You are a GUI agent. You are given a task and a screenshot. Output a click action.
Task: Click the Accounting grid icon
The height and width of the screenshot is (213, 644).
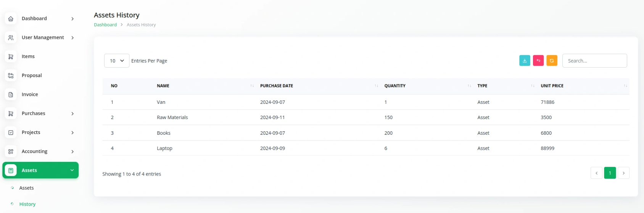click(x=11, y=151)
